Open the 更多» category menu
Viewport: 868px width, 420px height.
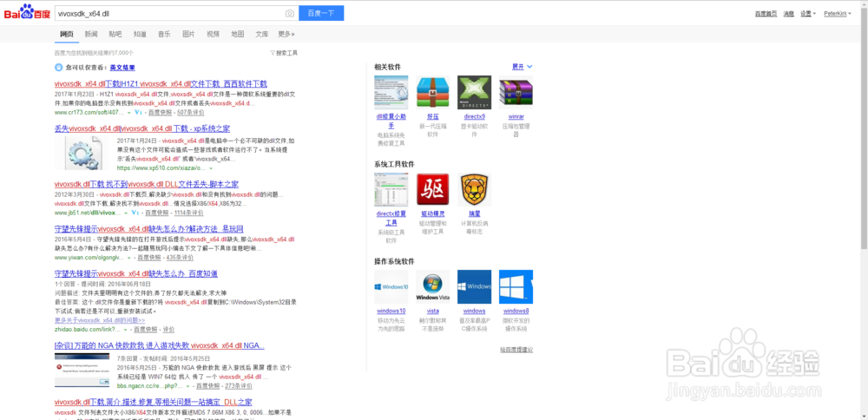click(286, 34)
